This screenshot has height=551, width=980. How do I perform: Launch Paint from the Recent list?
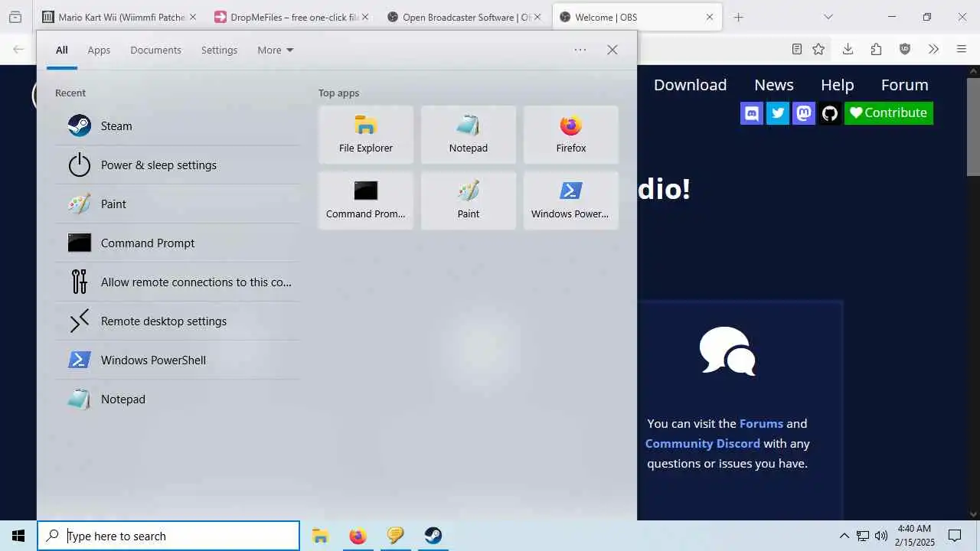click(177, 204)
